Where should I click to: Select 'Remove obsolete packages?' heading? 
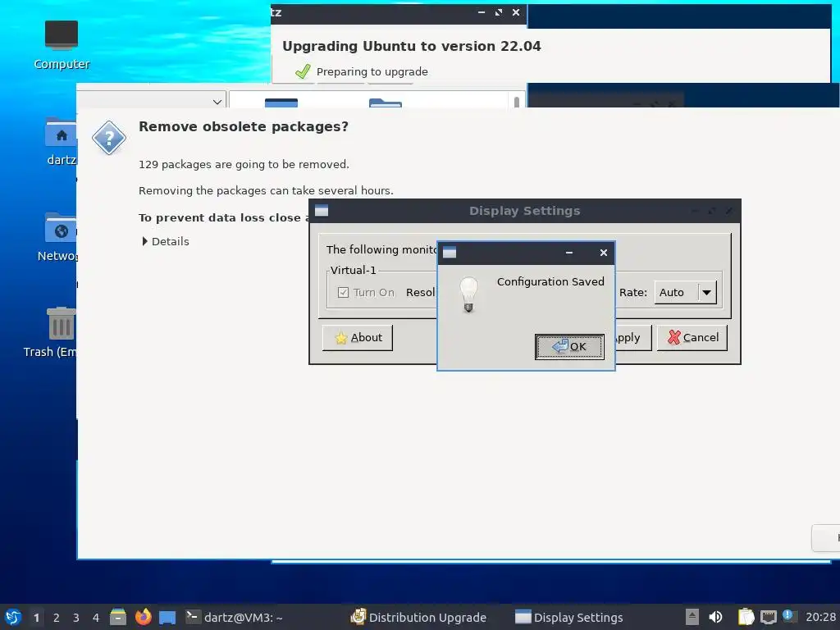click(x=244, y=126)
